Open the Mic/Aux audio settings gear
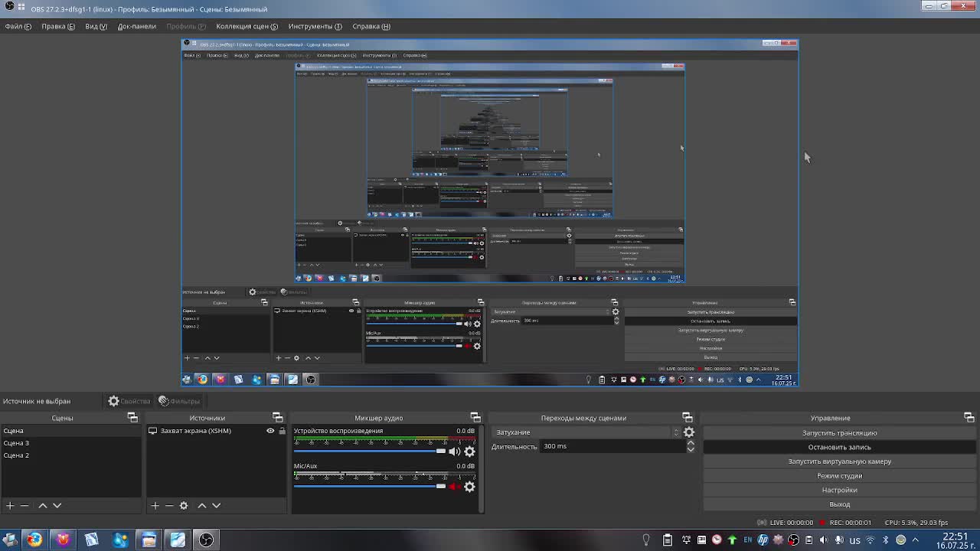 469,487
